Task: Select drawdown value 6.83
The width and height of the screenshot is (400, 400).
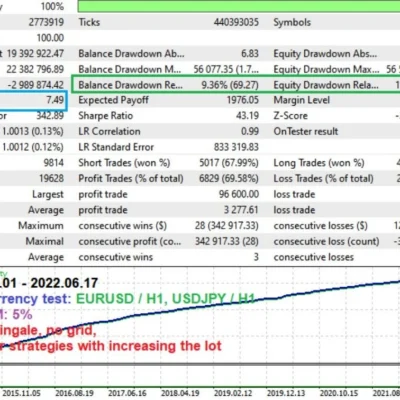Action: click(x=250, y=54)
